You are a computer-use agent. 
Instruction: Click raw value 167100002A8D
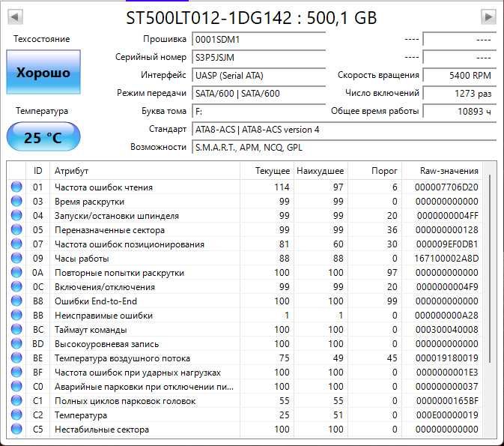(446, 258)
